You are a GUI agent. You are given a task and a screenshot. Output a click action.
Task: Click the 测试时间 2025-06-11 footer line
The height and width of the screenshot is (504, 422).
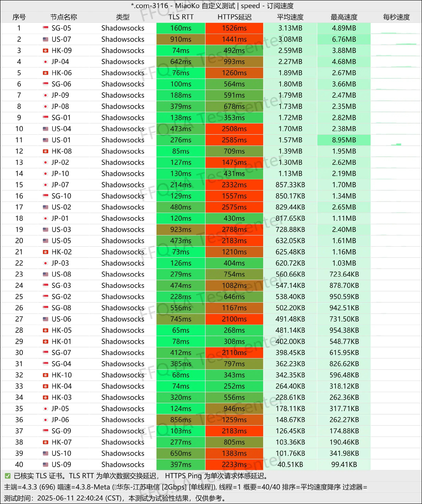coord(115,498)
